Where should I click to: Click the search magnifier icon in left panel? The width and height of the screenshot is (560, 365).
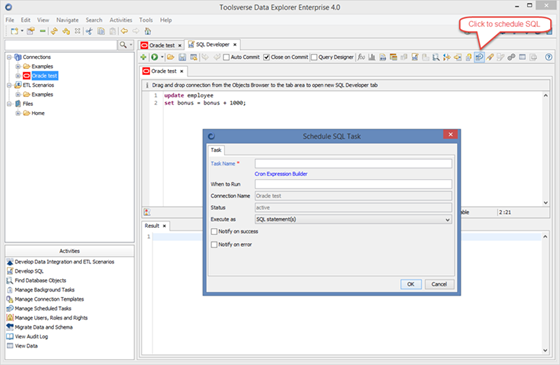pyautogui.click(x=123, y=45)
